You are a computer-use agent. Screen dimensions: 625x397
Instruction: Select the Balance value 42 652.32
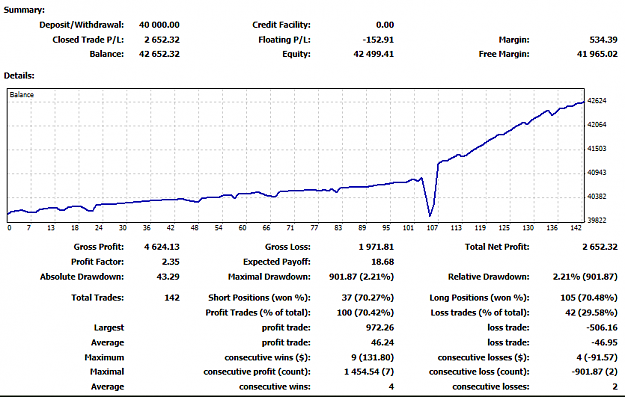coord(159,54)
